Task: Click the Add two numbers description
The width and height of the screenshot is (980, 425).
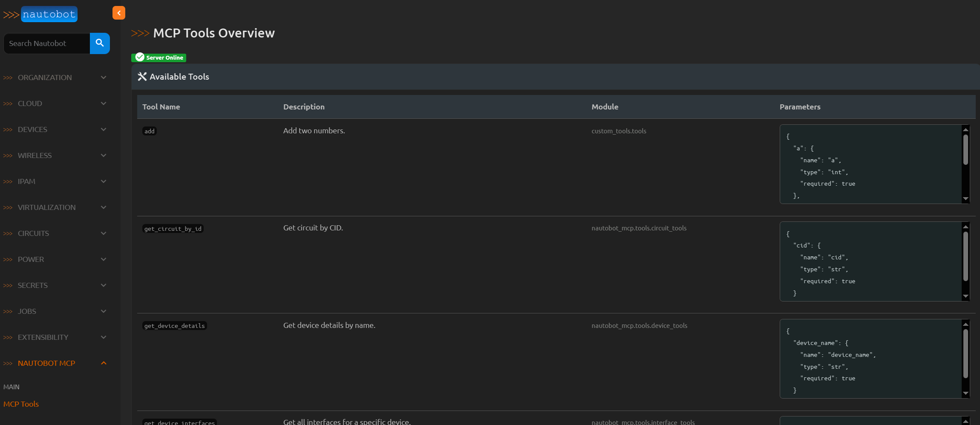Action: [314, 131]
